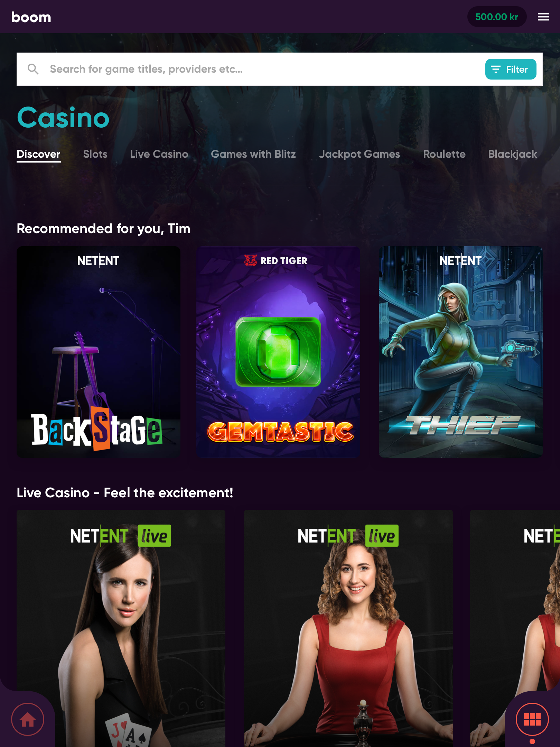
Task: Open the red grid apps icon
Action: (532, 719)
